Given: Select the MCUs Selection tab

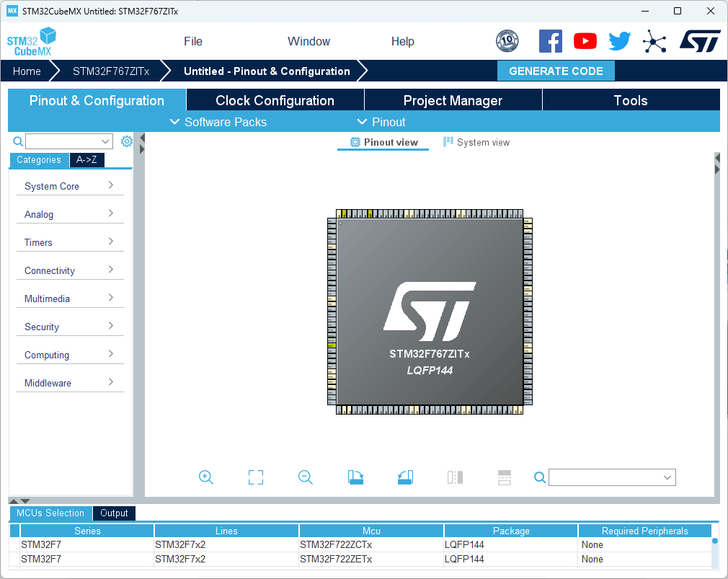Looking at the screenshot, I should (x=50, y=513).
